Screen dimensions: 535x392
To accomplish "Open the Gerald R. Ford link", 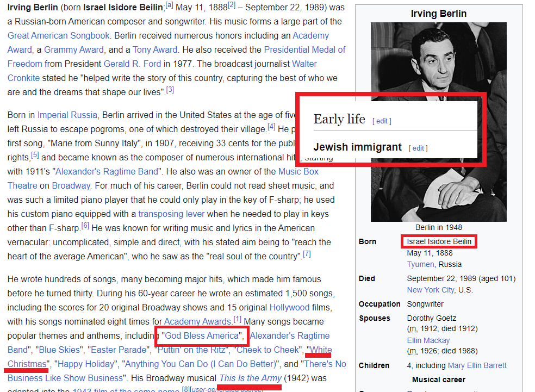I will (132, 64).
